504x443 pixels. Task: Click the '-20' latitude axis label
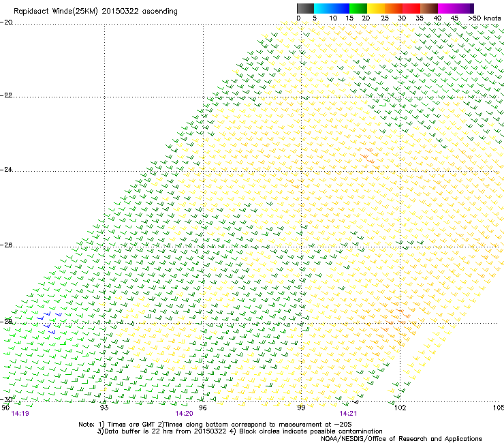coord(6,22)
